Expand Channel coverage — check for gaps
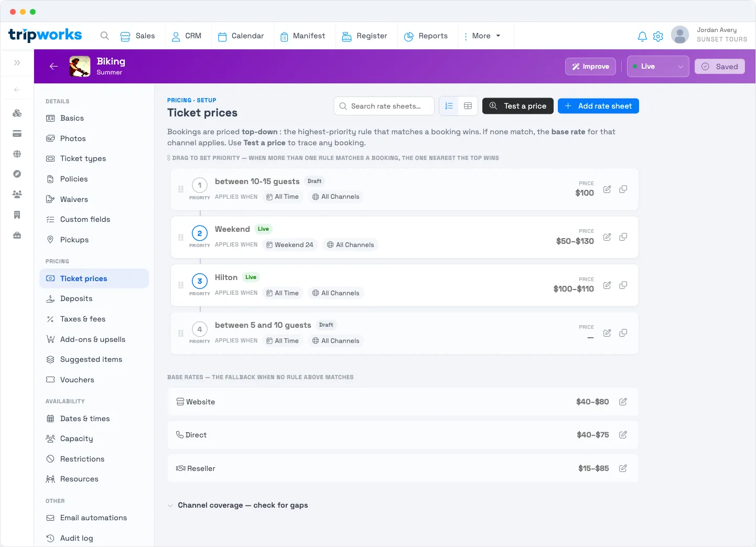This screenshot has width=756, height=547. click(237, 505)
